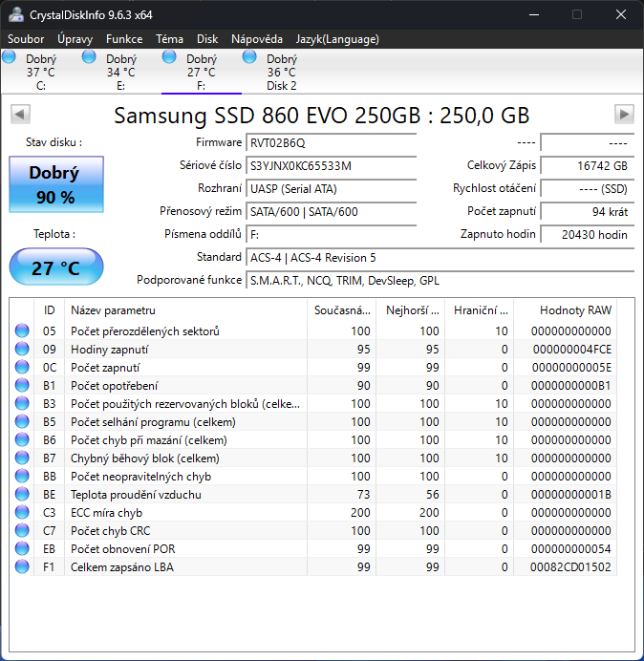Select drive E: disk tab
Screen dimensions: 644x661
[x=121, y=72]
